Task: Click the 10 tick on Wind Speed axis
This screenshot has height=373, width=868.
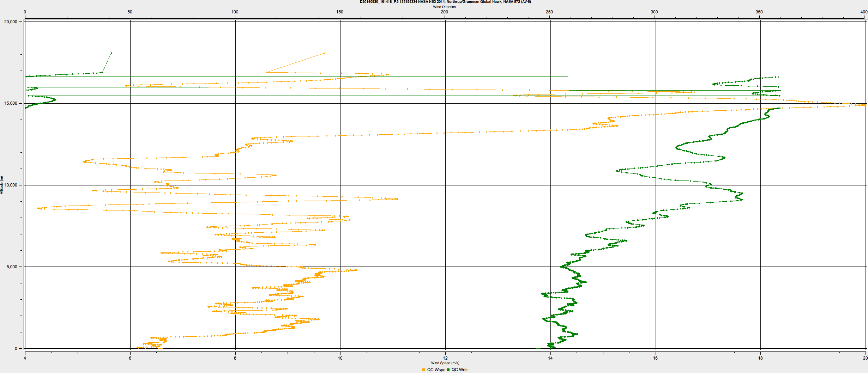Action: (x=340, y=358)
